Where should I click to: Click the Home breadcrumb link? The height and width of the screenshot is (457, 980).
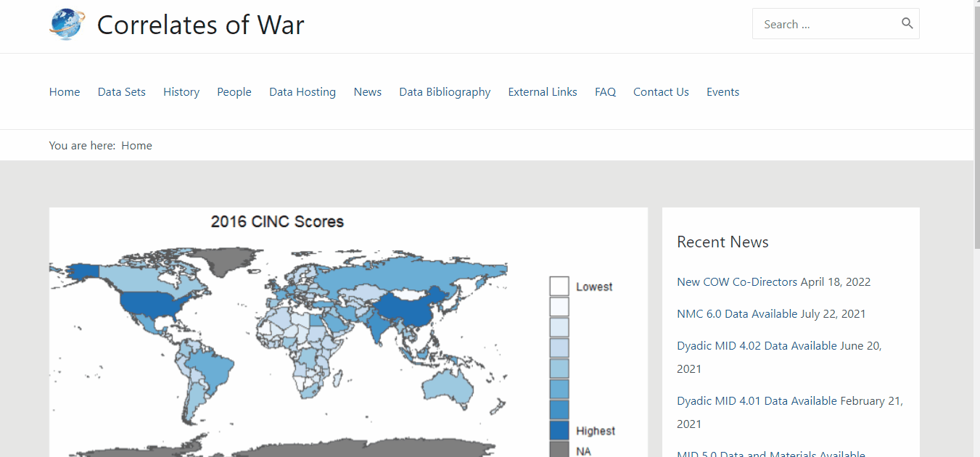pos(136,146)
